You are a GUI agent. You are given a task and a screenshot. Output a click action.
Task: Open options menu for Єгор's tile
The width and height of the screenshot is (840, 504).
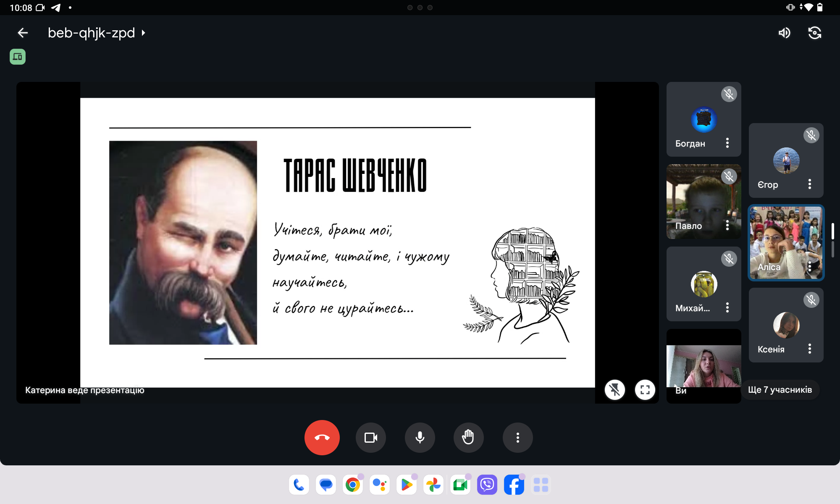810,184
